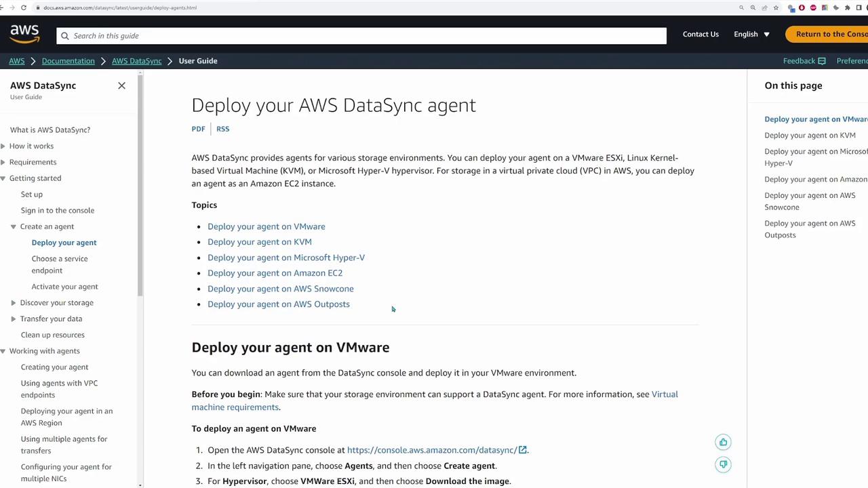
Task: Click the thumbs-down feedback icon
Action: tap(723, 464)
